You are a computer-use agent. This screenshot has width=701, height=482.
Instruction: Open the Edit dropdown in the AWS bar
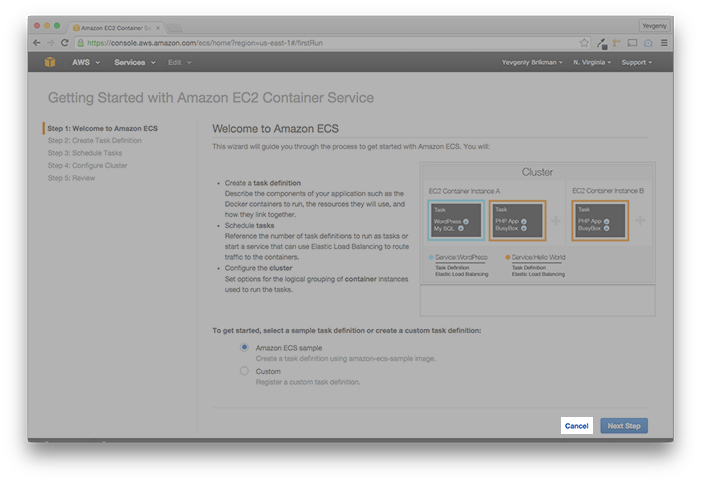point(179,62)
